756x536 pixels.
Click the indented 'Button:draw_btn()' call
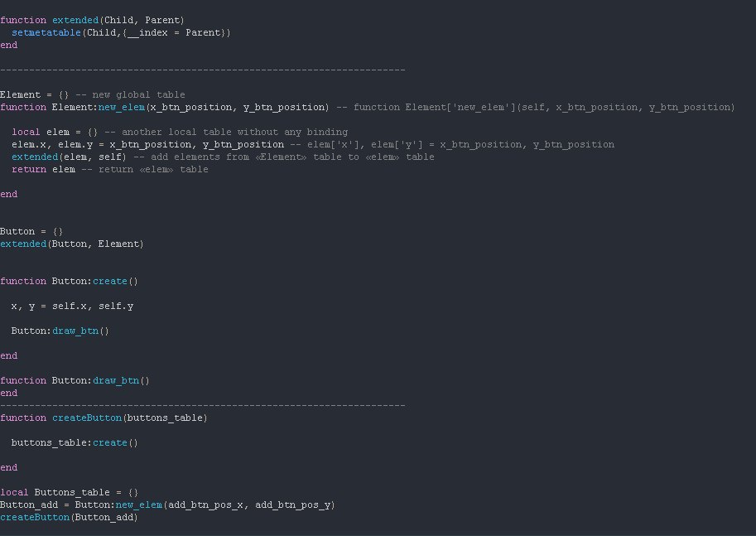60,331
